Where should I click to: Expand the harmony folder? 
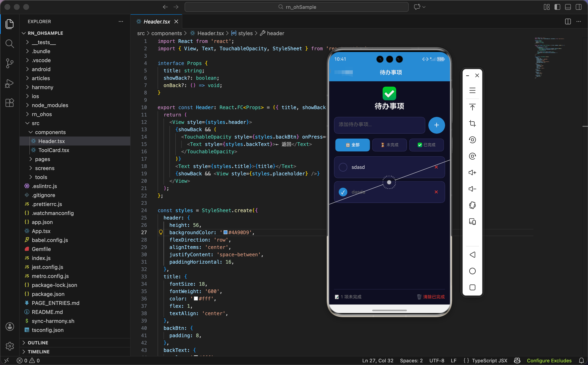(42, 87)
